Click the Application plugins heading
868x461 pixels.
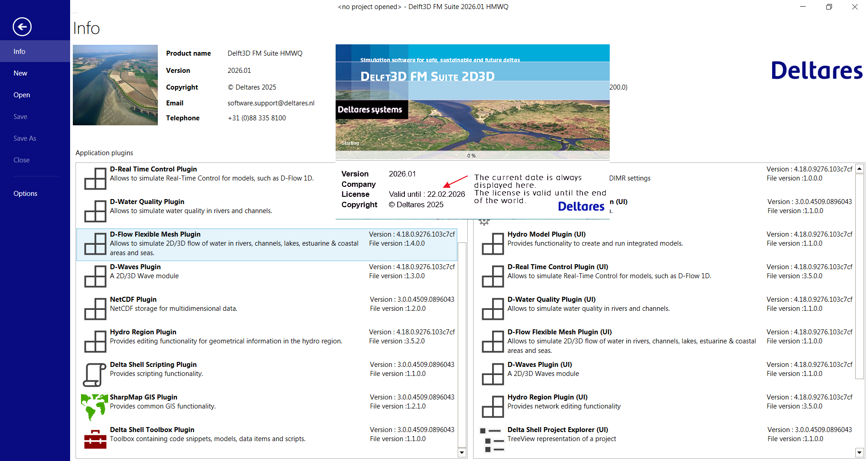click(x=104, y=153)
